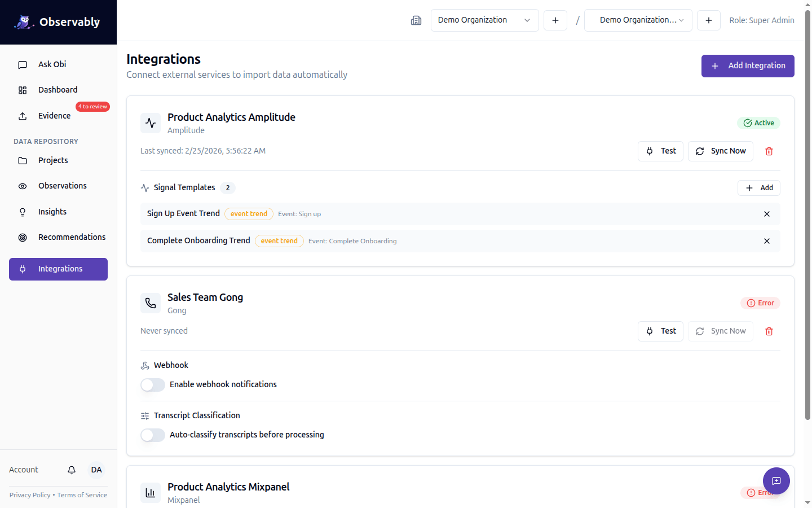The width and height of the screenshot is (812, 508).
Task: Click the Error status badge on Sales Team Gong
Action: 760,303
